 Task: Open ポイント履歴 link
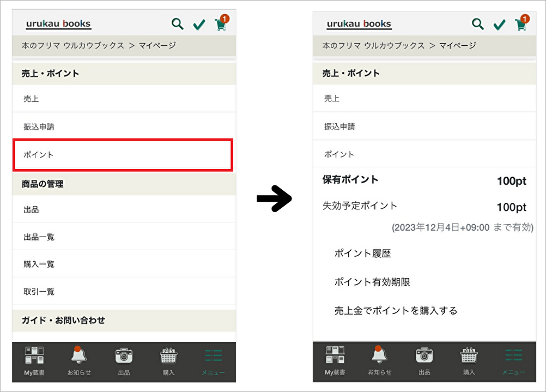coord(362,254)
